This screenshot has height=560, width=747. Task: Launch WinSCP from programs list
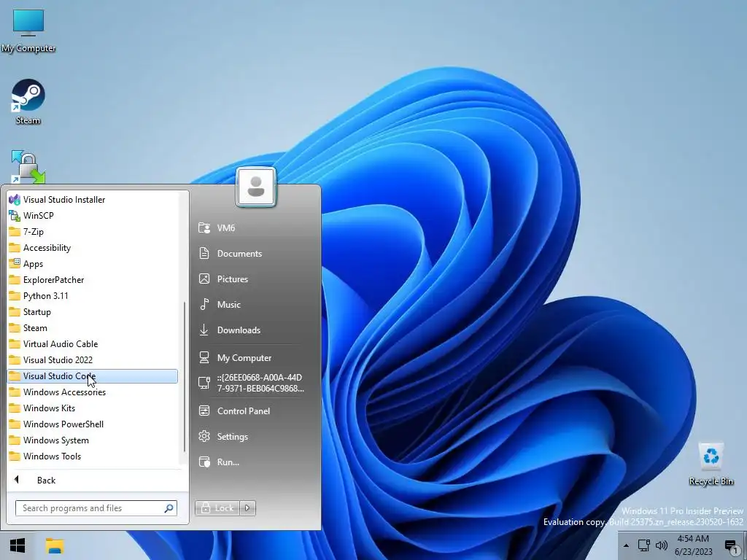click(93, 216)
